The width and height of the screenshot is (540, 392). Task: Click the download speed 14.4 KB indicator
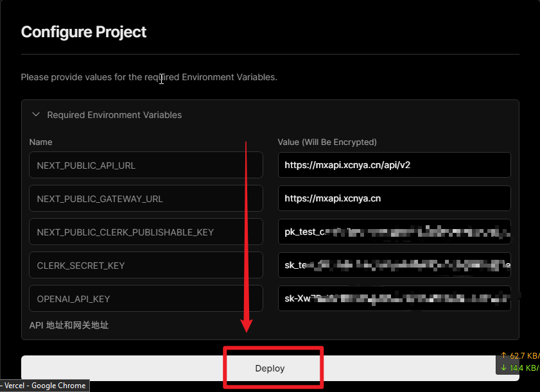click(520, 368)
